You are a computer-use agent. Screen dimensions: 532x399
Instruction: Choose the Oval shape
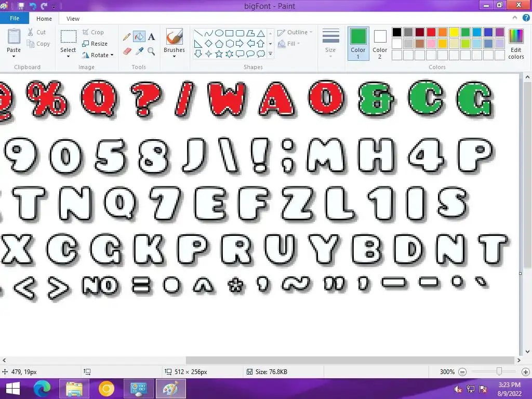click(219, 33)
